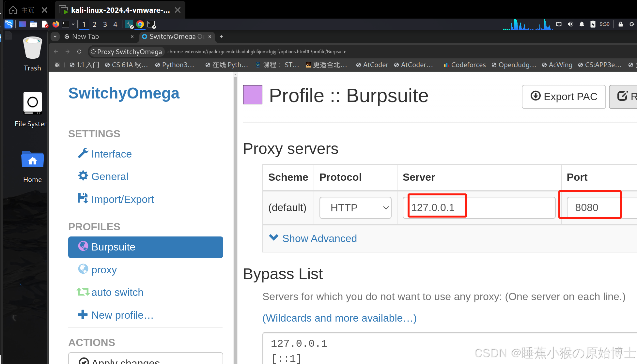
Task: Switch to workspace 2 in panel
Action: (94, 24)
